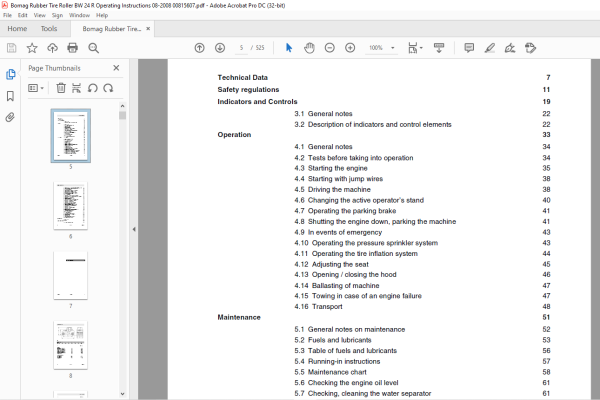
Task: Open the Bookmarks panel icon in the sidebar
Action: [10, 96]
